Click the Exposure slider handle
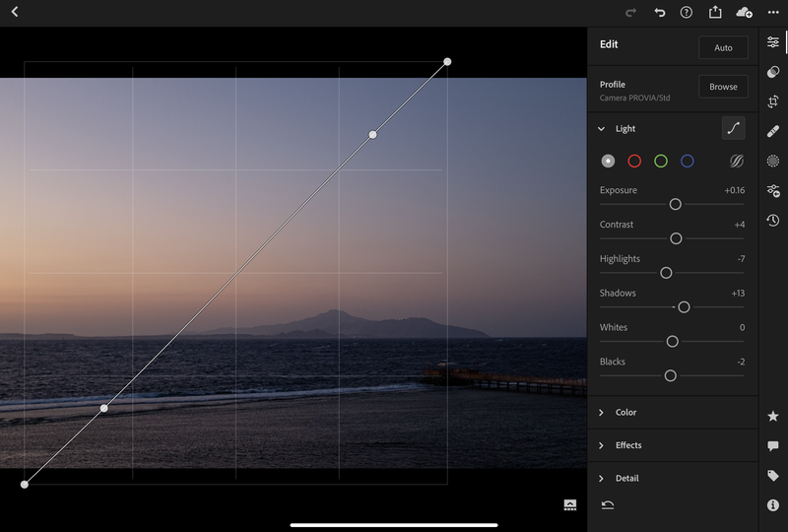 click(676, 204)
